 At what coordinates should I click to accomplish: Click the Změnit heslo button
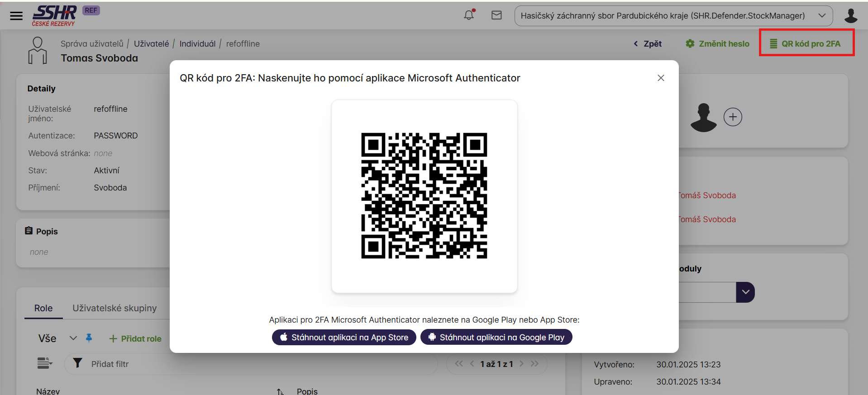tap(717, 44)
